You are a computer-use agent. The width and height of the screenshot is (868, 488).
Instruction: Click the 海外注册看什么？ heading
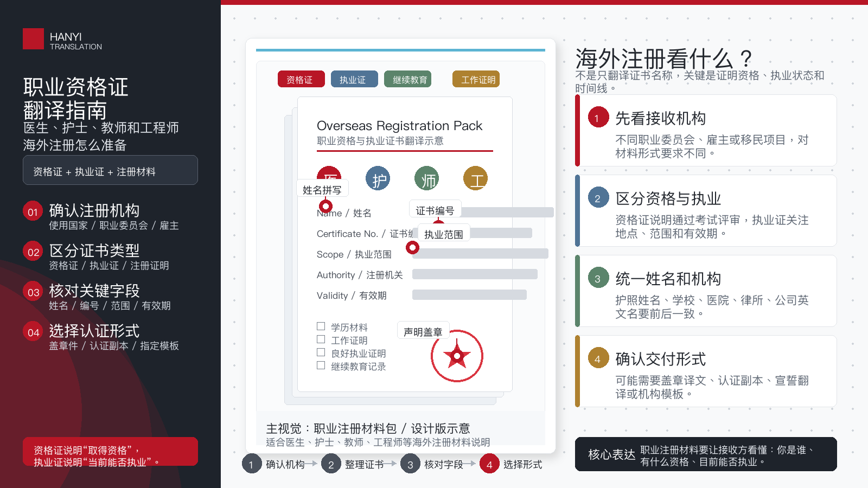tap(664, 58)
